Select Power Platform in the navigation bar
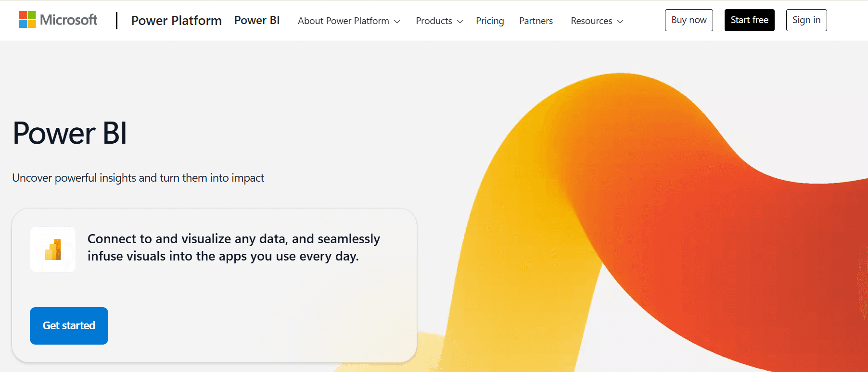The height and width of the screenshot is (372, 868). coord(176,21)
